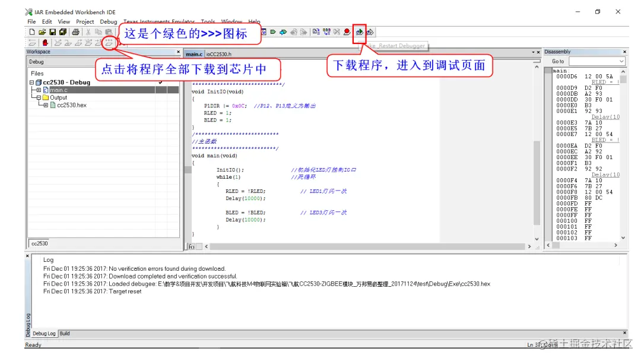The width and height of the screenshot is (644, 361).
Task: Close the Log message pane
Action: tap(27, 256)
